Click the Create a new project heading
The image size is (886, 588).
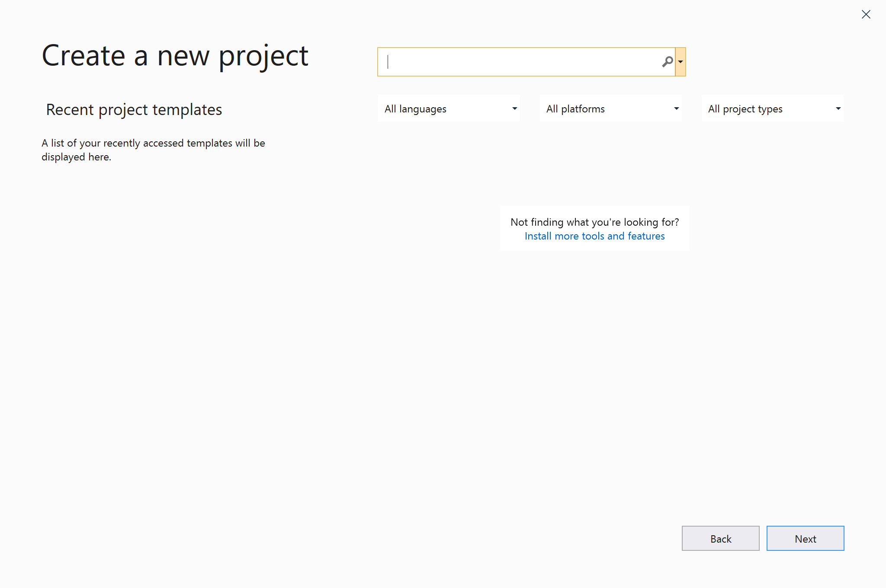[175, 56]
